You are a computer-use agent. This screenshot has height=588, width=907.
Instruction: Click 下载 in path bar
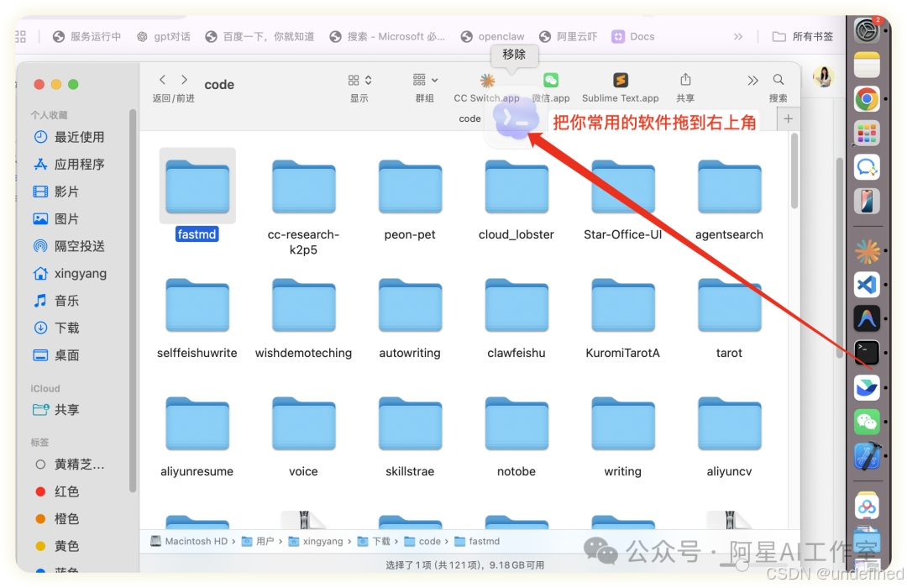pyautogui.click(x=374, y=541)
